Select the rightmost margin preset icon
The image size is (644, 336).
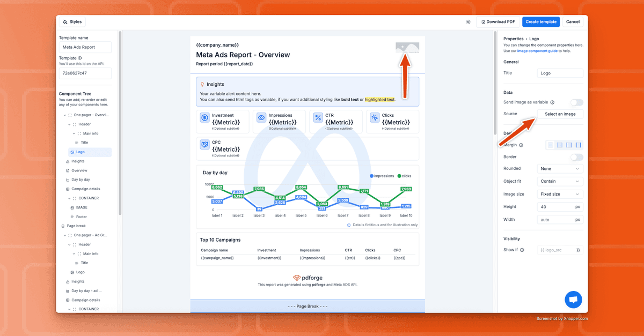578,146
